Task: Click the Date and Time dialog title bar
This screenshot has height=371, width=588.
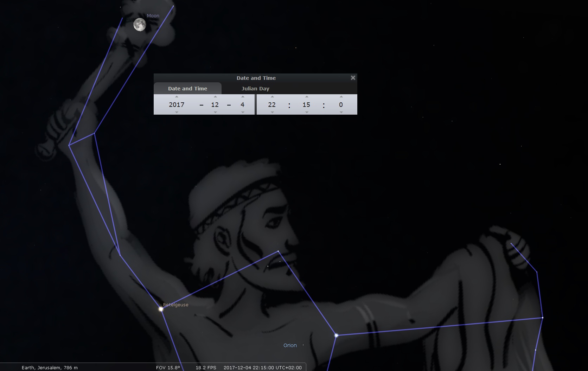Action: pos(256,78)
